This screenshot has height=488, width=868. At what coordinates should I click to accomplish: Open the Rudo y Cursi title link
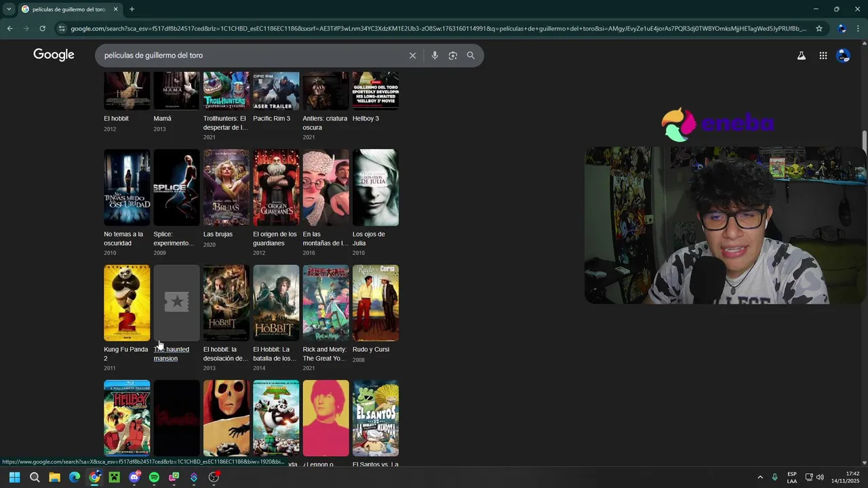pyautogui.click(x=371, y=350)
